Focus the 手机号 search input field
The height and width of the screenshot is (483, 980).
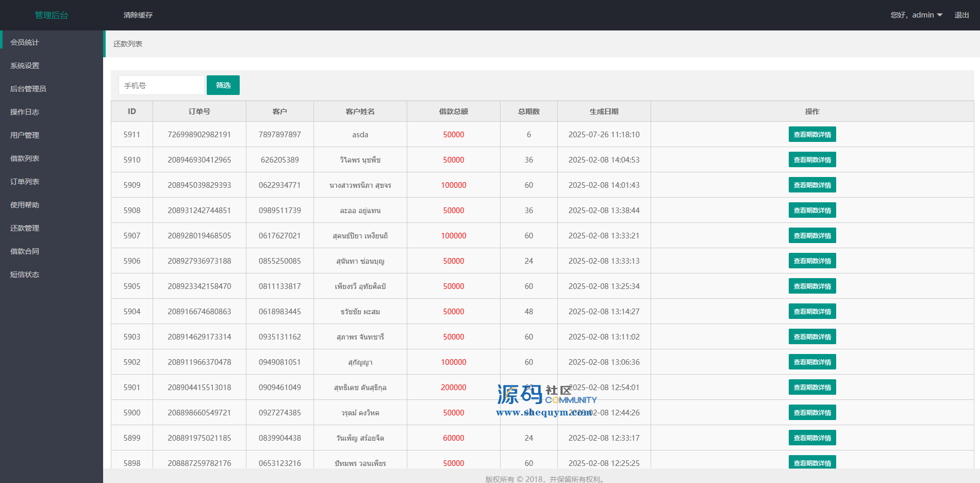[161, 85]
